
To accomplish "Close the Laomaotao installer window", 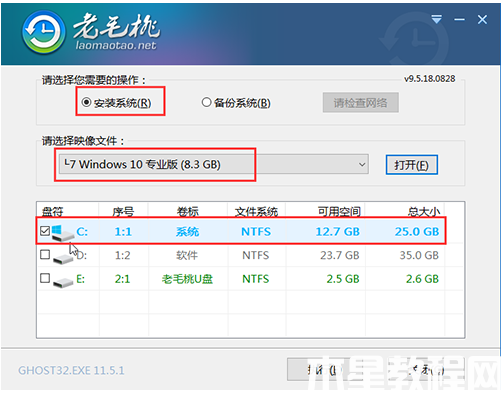I will click(x=482, y=20).
